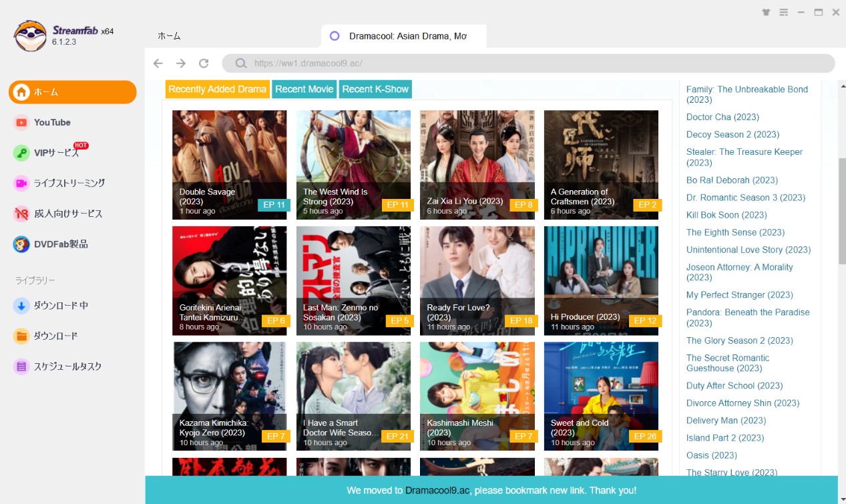Click the ダウンロード中 arrow icon
The width and height of the screenshot is (846, 504).
click(x=21, y=306)
